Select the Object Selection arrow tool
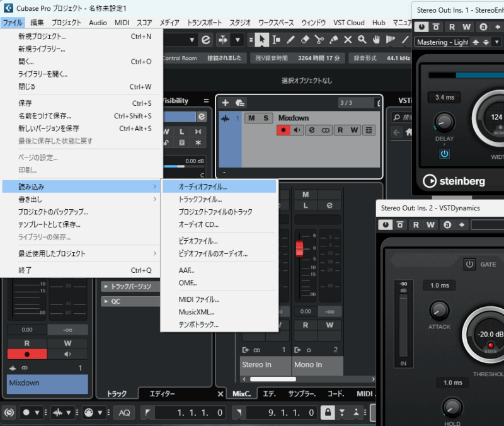Viewport: 504px width, 426px height. [x=262, y=40]
